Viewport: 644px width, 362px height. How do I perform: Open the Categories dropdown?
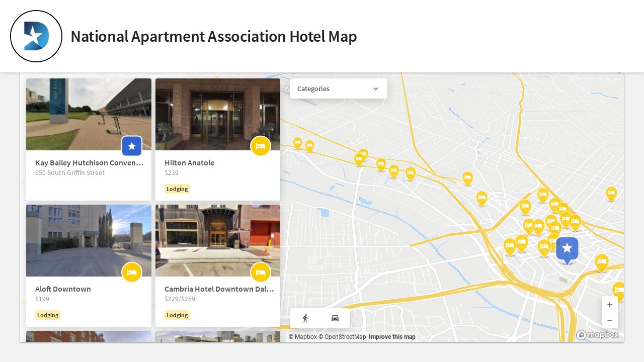338,88
